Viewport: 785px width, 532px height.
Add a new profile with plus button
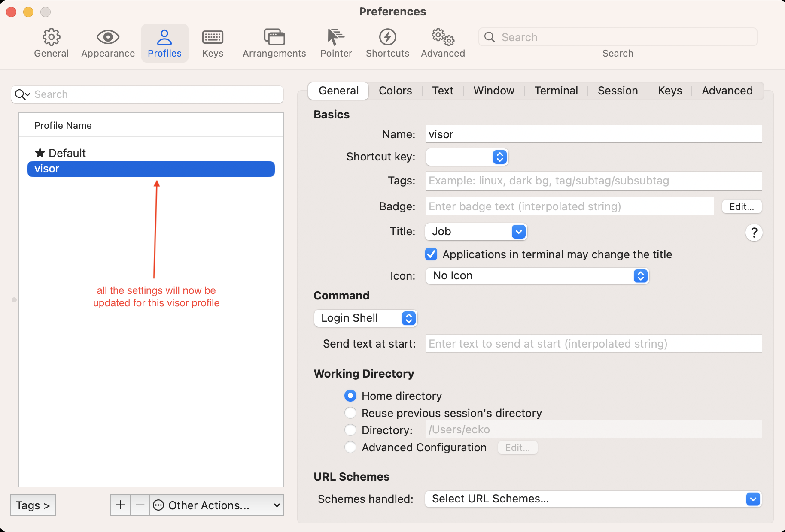click(x=120, y=505)
